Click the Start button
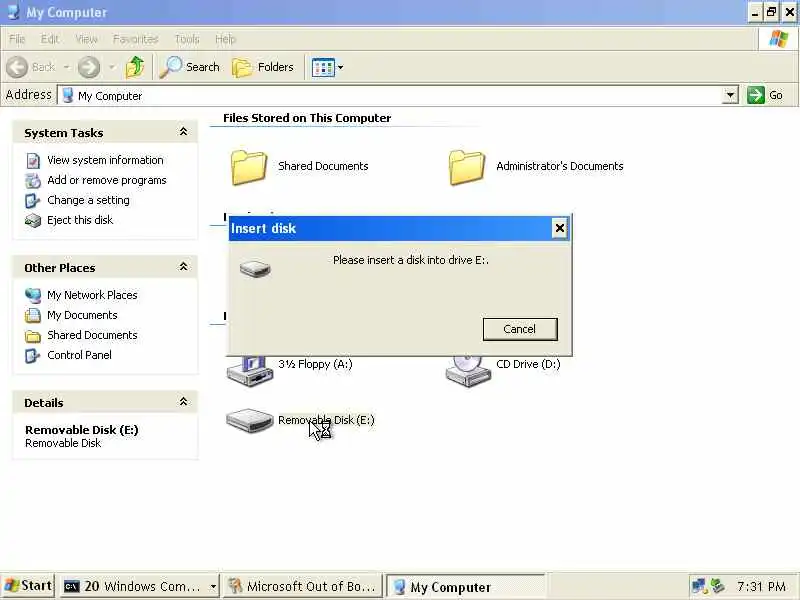Image resolution: width=800 pixels, height=600 pixels. click(28, 586)
